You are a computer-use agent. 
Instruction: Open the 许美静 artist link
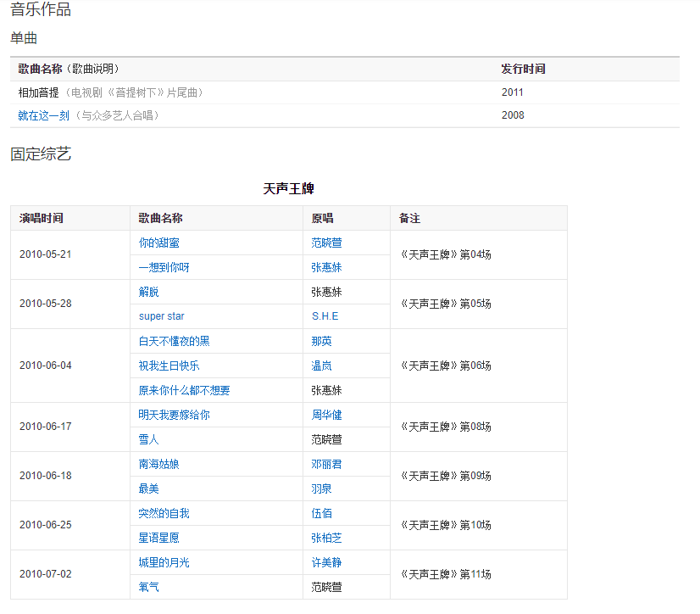pos(326,563)
